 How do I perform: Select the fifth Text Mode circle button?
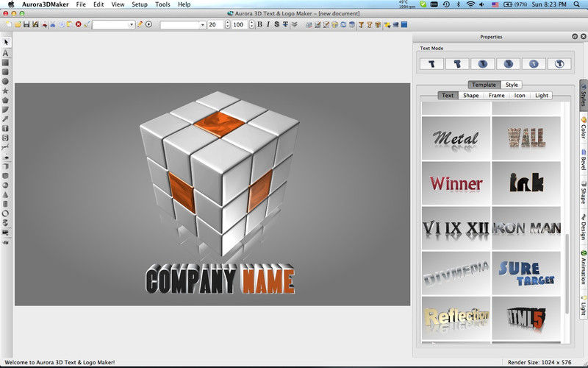tap(534, 64)
